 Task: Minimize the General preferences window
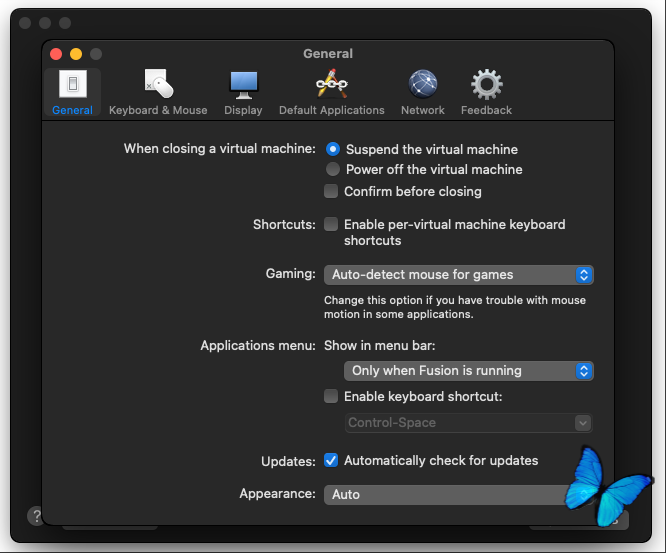[76, 54]
